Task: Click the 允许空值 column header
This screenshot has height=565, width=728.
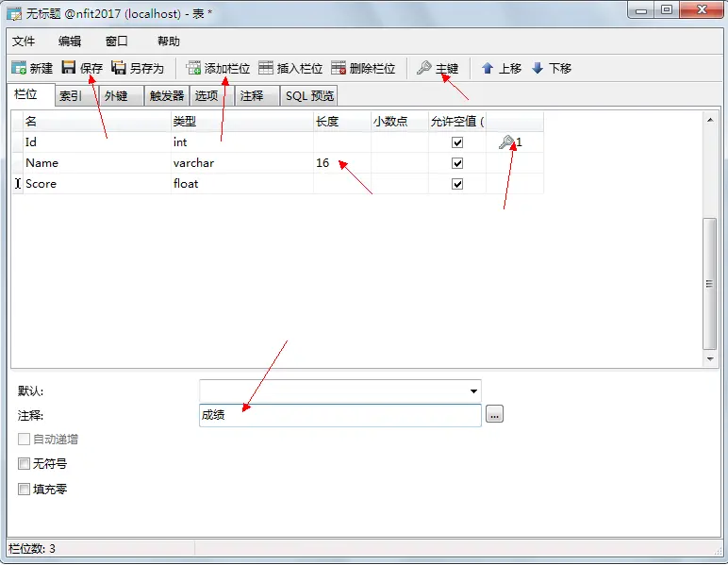Action: coord(457,122)
